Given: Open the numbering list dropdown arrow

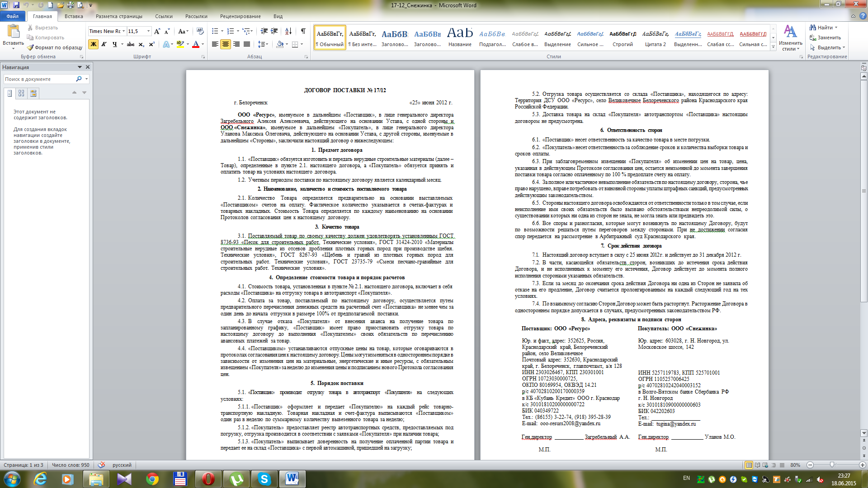Looking at the screenshot, I should 238,31.
